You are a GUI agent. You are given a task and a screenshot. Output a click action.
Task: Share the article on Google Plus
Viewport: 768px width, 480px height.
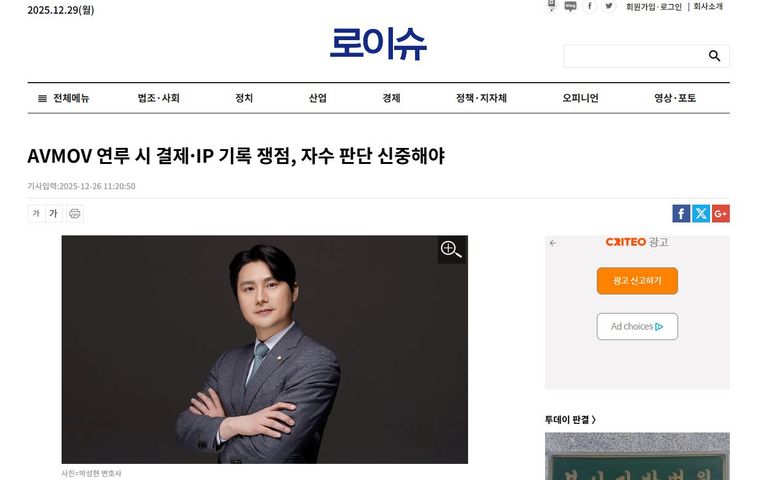[720, 214]
